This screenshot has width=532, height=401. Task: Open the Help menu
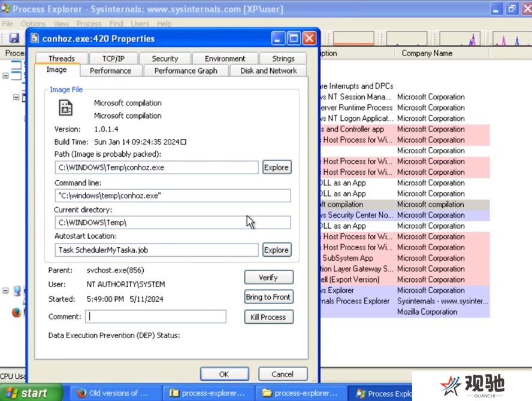click(164, 24)
